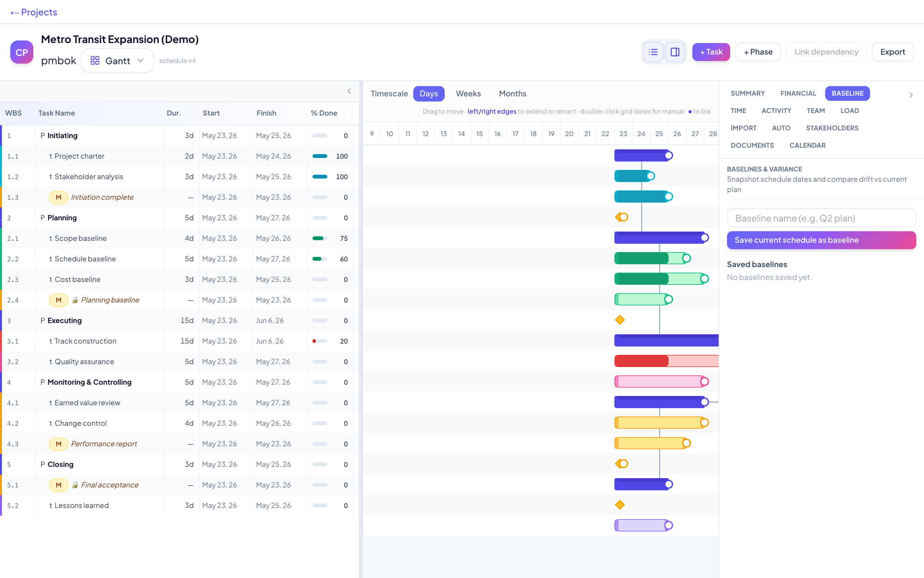Open the TEAM tab
Image resolution: width=924 pixels, height=578 pixels.
click(x=816, y=111)
